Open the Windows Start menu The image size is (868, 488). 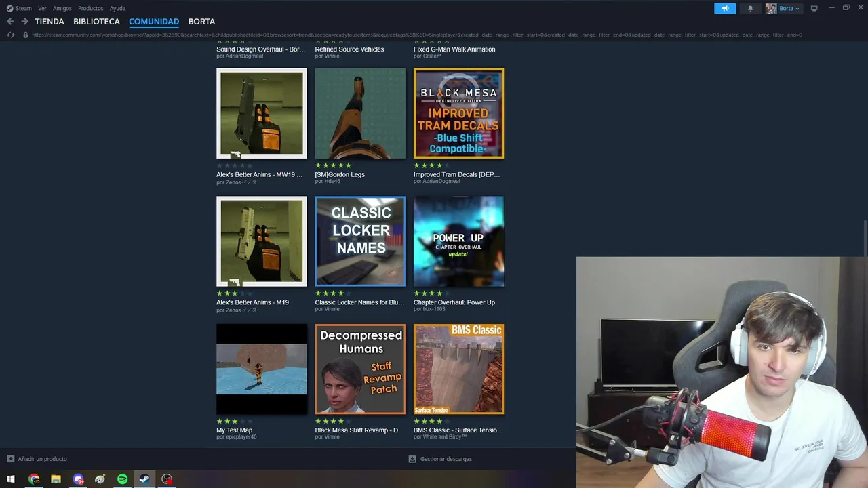tap(11, 479)
